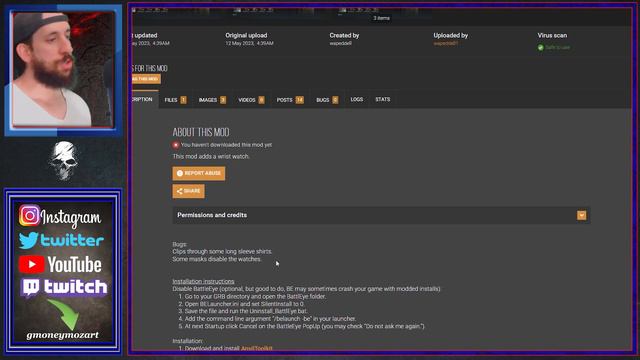Click the skull emblem below the webcam
This screenshot has height=360, width=640.
pos(63,161)
